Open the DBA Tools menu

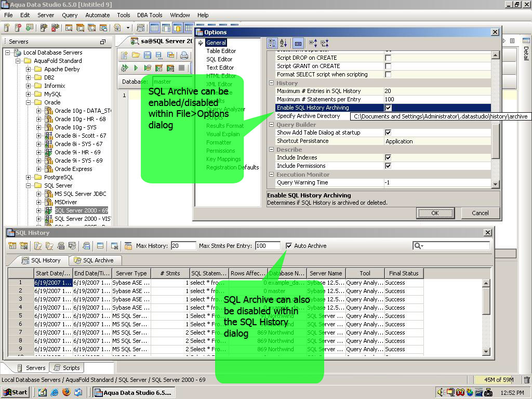point(150,15)
